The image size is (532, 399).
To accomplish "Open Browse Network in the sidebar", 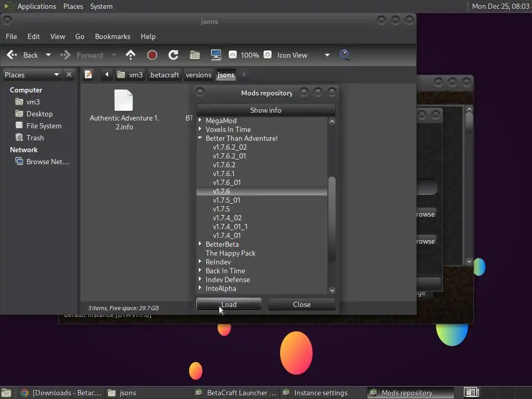I will tap(47, 162).
